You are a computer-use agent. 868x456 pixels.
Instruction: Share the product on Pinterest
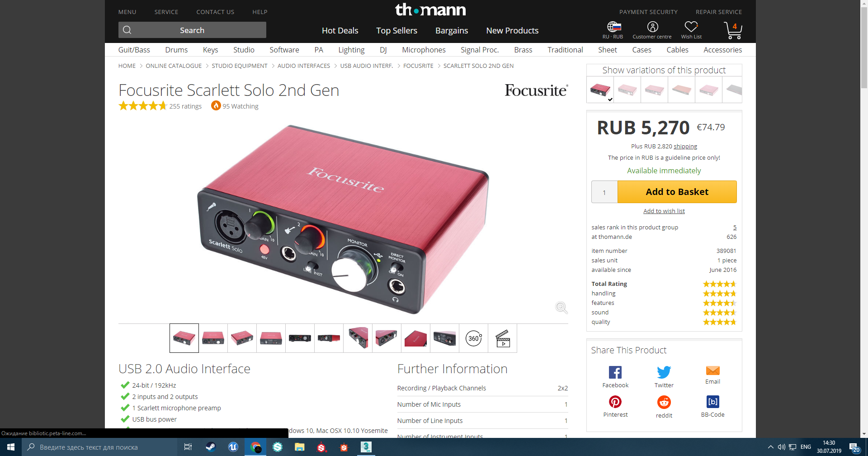[615, 402]
